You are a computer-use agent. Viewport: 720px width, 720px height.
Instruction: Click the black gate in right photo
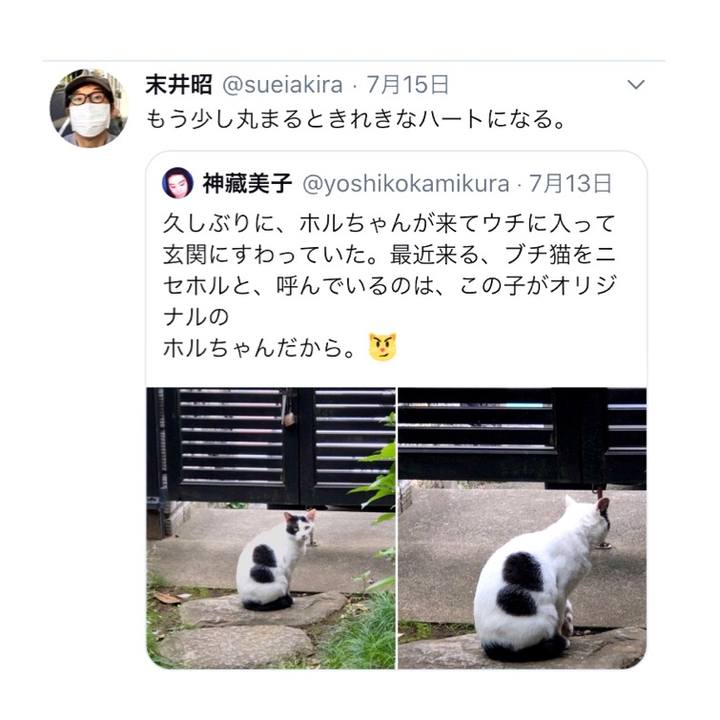coord(522,436)
